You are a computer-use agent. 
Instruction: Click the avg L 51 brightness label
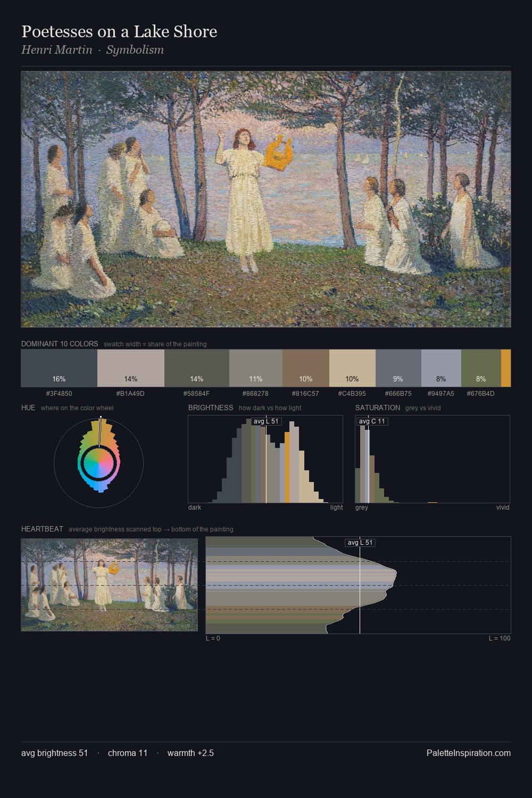coord(266,421)
